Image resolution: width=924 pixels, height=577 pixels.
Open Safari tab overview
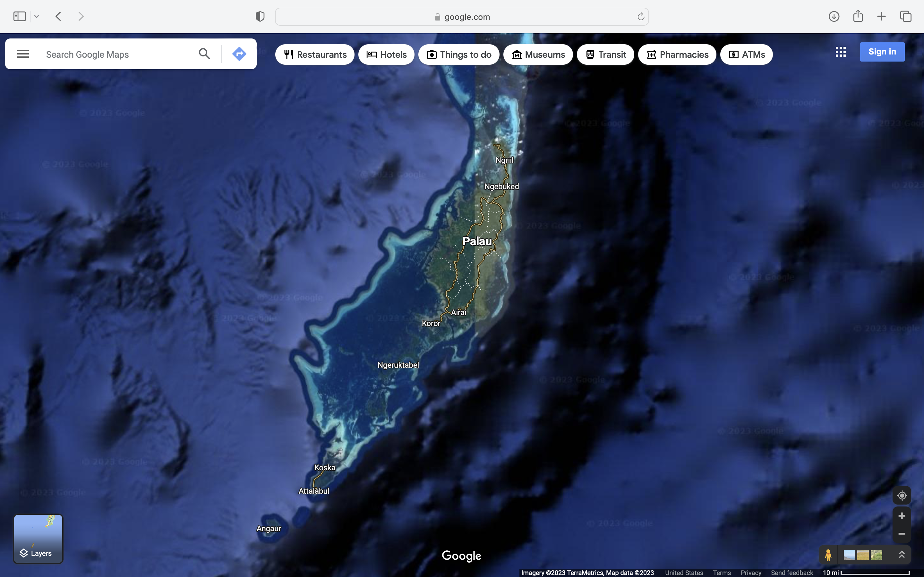(905, 16)
